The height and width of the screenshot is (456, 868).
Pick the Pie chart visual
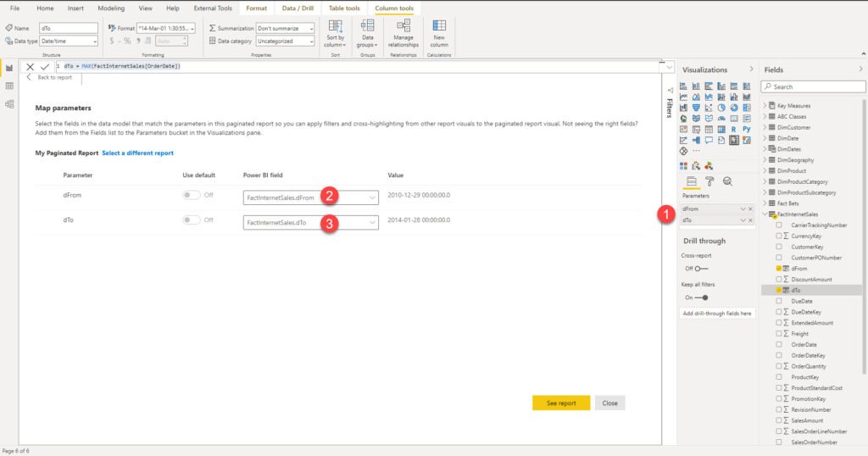click(x=721, y=108)
